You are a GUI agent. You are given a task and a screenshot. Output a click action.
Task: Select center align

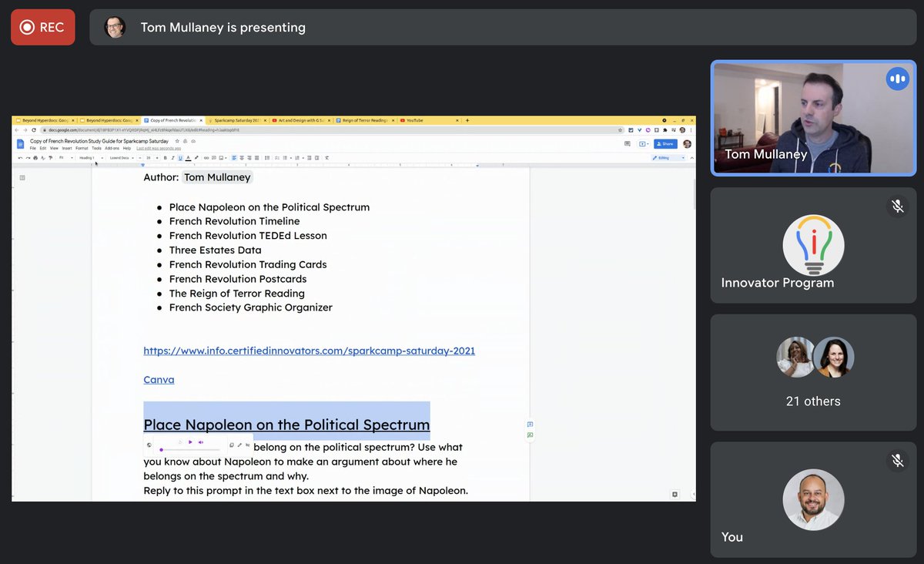click(242, 158)
